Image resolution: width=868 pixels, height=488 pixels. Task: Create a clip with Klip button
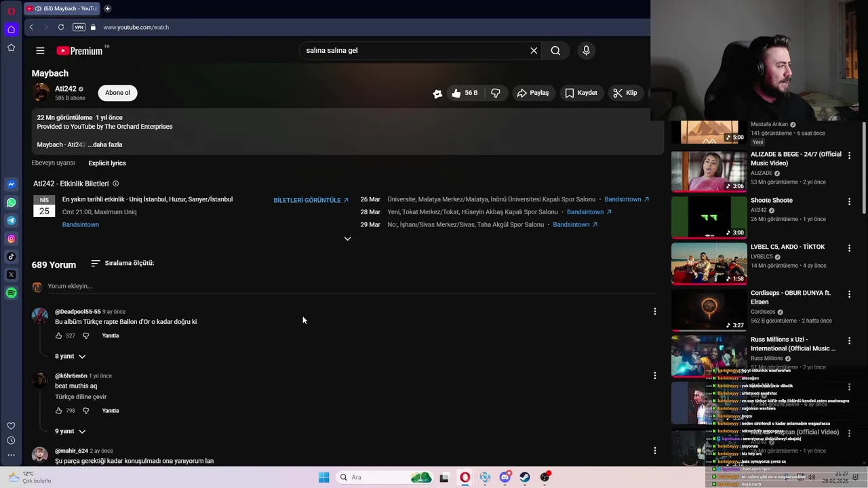click(625, 93)
